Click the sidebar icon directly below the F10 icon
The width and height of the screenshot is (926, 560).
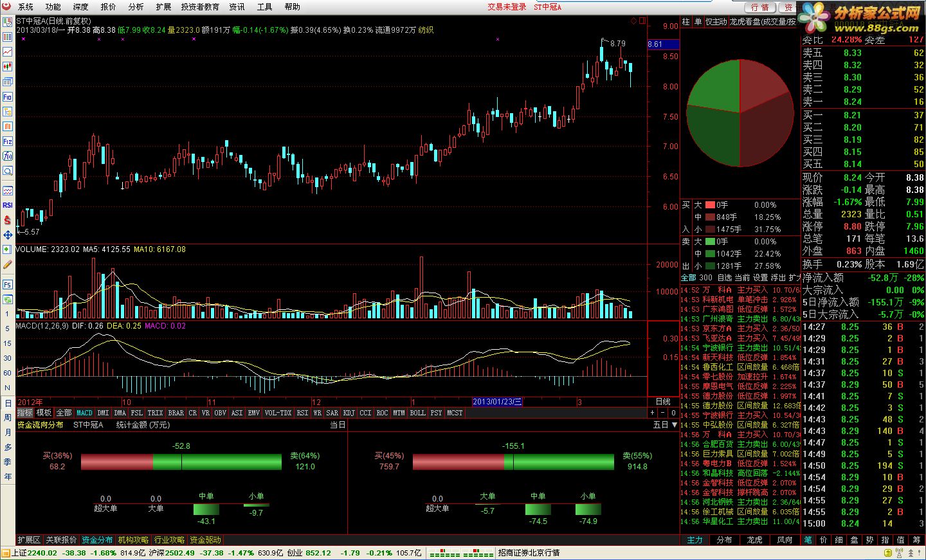pos(8,112)
